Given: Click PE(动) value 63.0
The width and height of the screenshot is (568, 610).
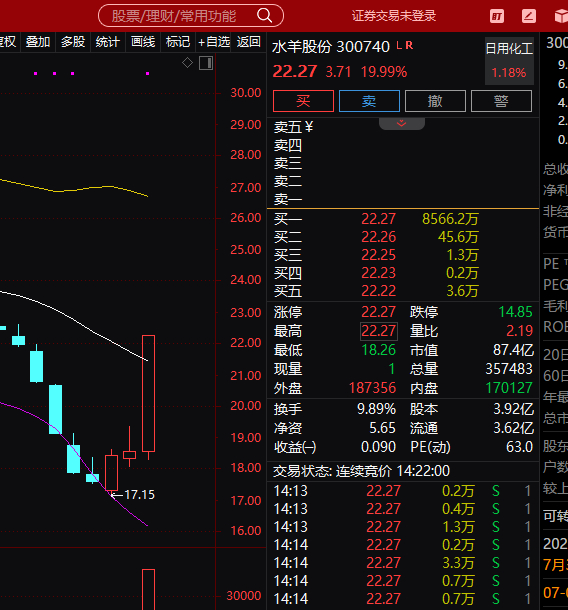Looking at the screenshot, I should [519, 447].
